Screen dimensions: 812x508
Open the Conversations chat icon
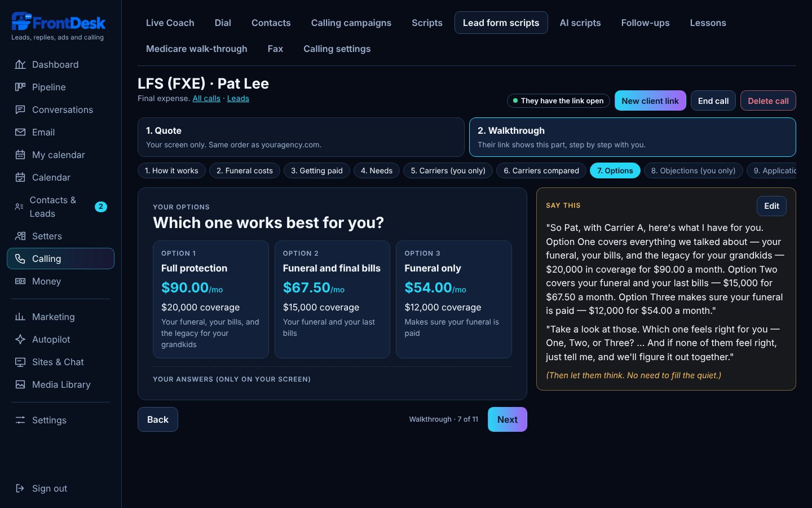pos(20,110)
